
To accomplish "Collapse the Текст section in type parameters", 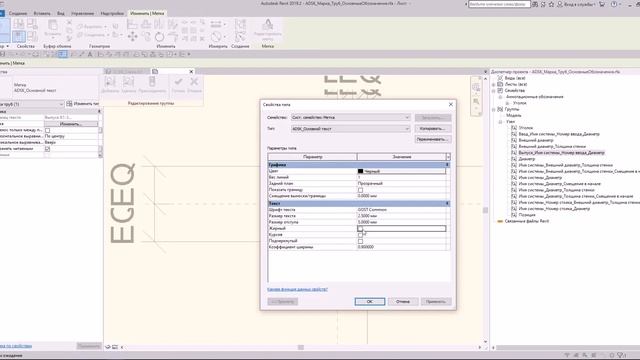I will [447, 203].
